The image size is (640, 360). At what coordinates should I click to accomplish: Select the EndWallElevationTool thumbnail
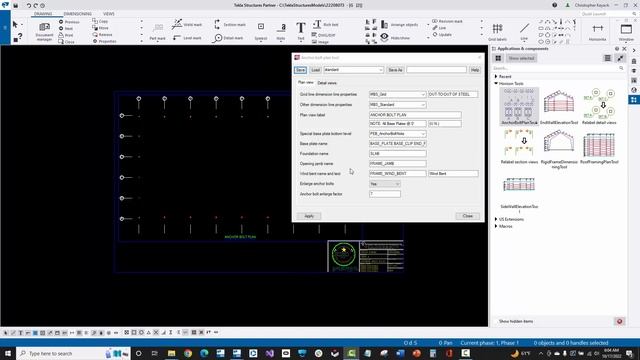(559, 106)
